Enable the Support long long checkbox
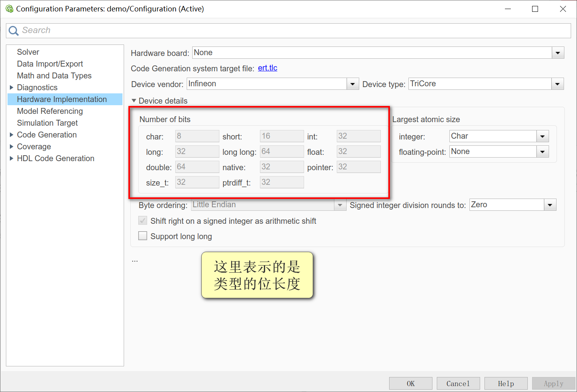The height and width of the screenshot is (392, 577). (143, 236)
